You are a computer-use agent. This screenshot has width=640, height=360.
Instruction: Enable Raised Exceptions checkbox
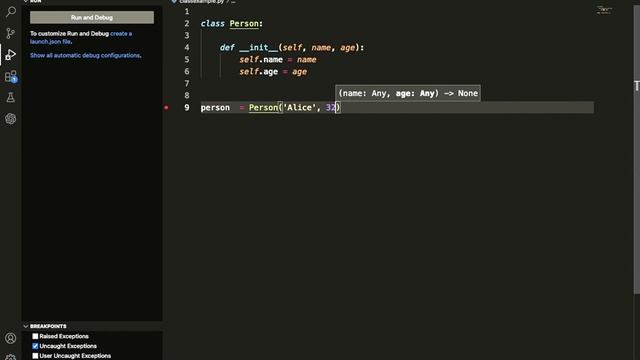pos(35,336)
